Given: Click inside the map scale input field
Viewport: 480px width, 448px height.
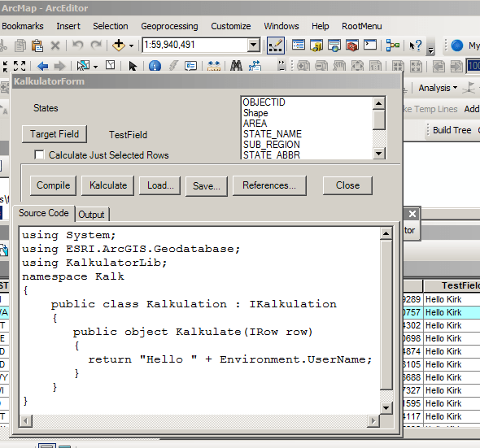Looking at the screenshot, I should pyautogui.click(x=194, y=45).
